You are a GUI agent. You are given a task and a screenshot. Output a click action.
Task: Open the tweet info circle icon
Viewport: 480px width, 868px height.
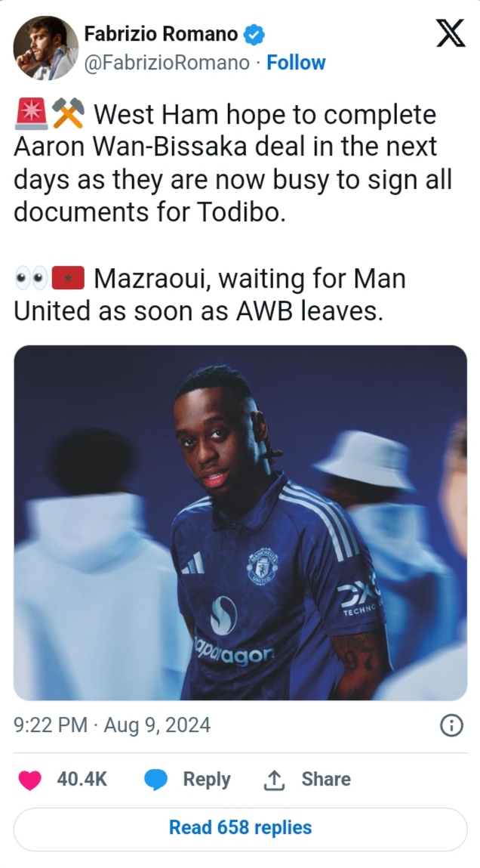[451, 725]
